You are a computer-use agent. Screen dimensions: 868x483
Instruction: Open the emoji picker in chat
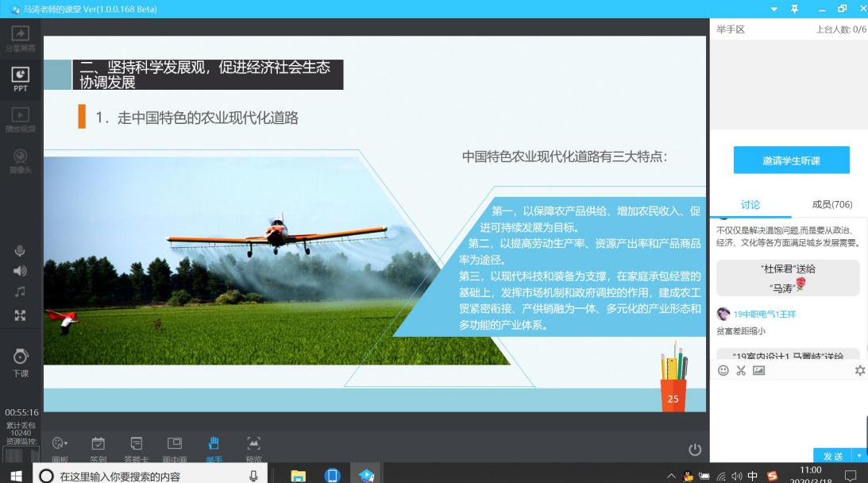coord(723,370)
